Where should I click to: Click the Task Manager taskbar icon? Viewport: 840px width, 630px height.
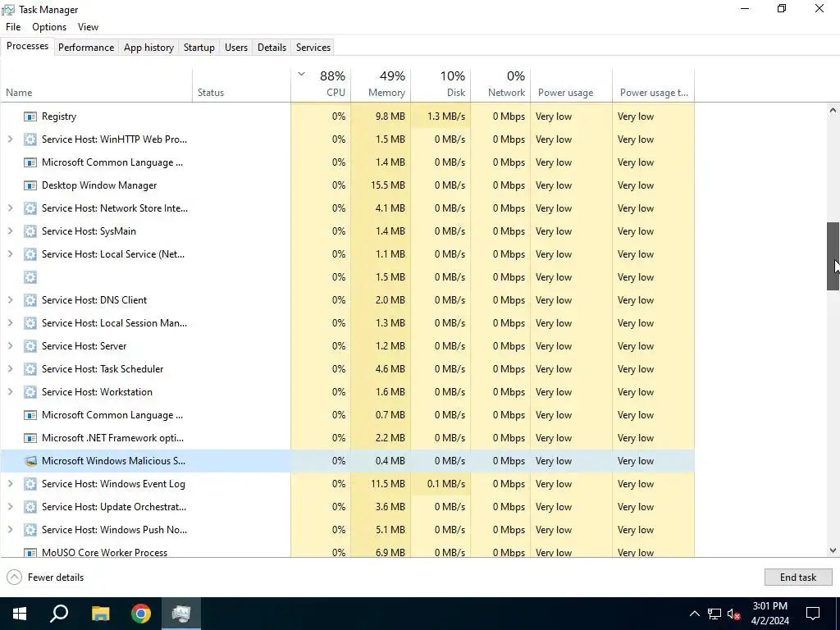coord(181,614)
